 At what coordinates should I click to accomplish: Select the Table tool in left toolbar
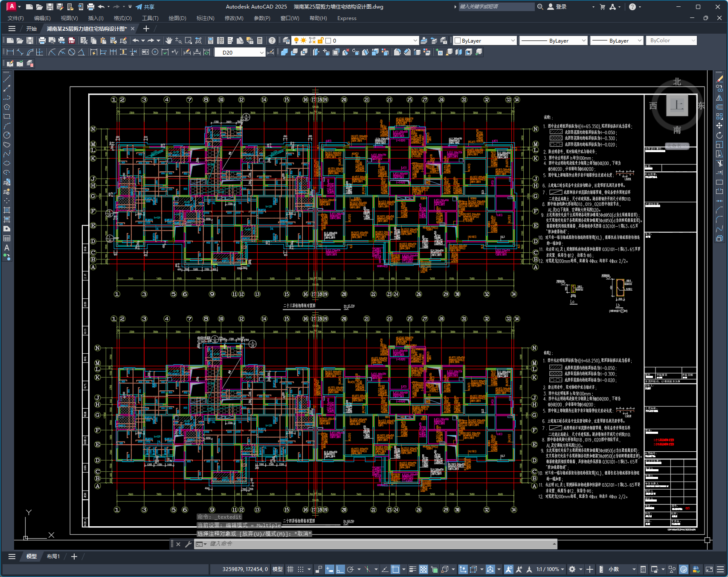[x=7, y=238]
